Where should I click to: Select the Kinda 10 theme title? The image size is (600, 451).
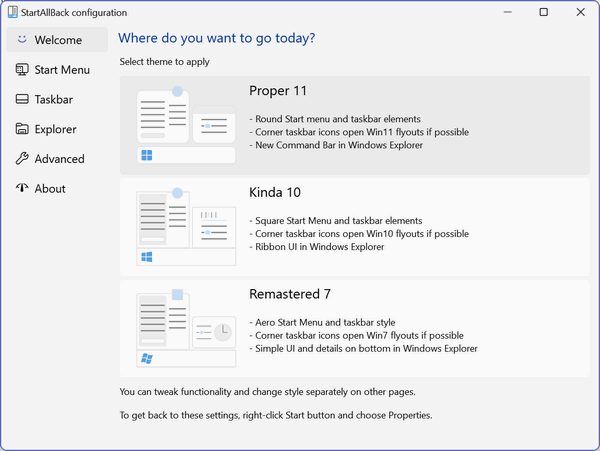(275, 192)
